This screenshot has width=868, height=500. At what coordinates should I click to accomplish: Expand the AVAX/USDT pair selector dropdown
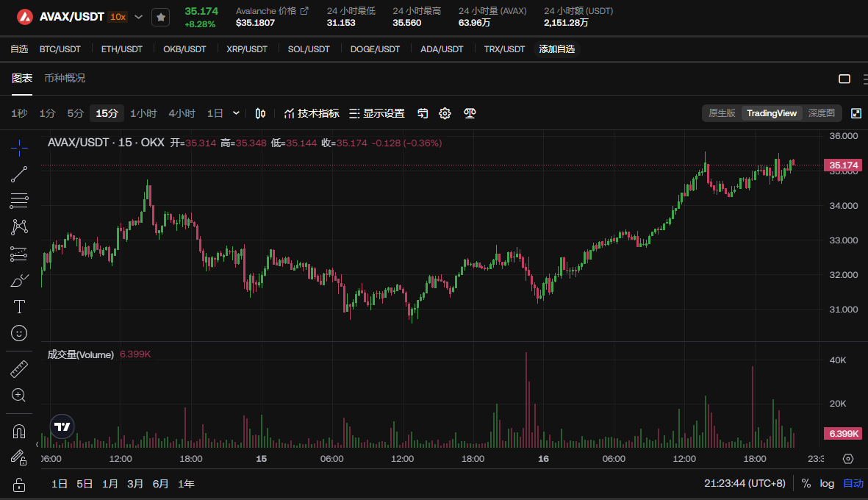coord(139,16)
